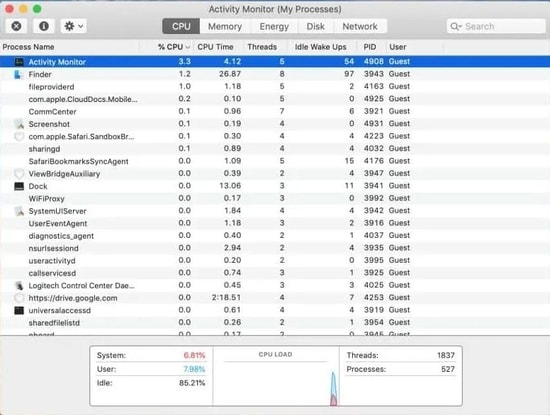Select the nsurlsessiond process row

click(275, 248)
